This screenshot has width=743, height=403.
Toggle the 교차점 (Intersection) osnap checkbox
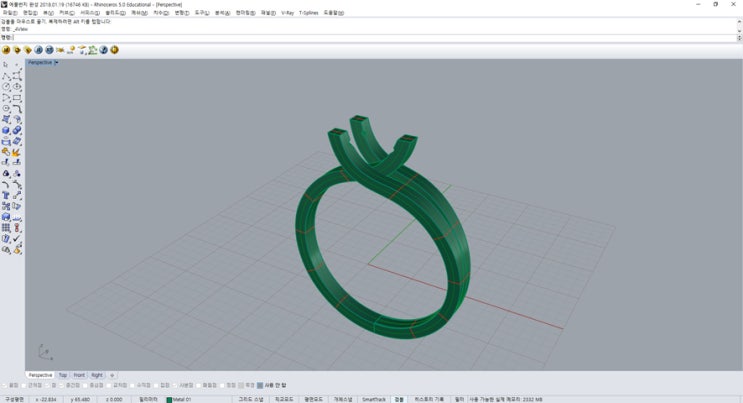point(109,385)
